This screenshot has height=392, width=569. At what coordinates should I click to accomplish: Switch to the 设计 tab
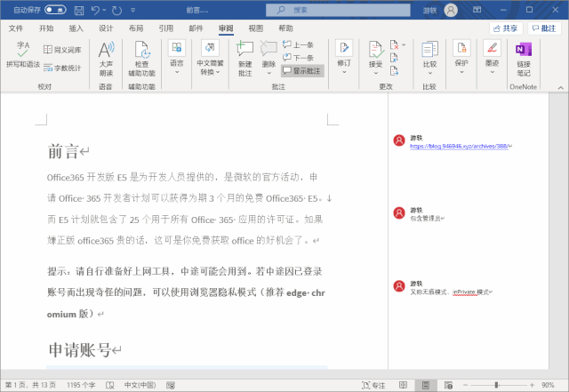[106, 28]
